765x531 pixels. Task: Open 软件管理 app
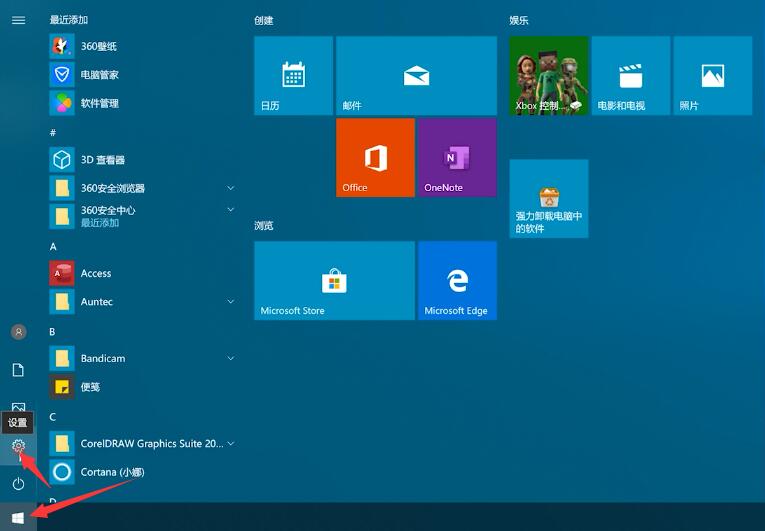[141, 103]
